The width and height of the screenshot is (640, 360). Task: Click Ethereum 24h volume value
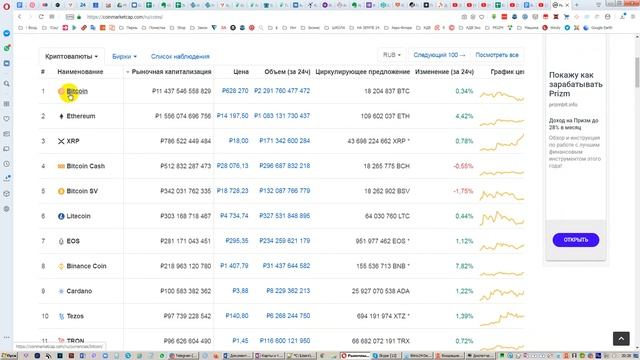(282, 116)
